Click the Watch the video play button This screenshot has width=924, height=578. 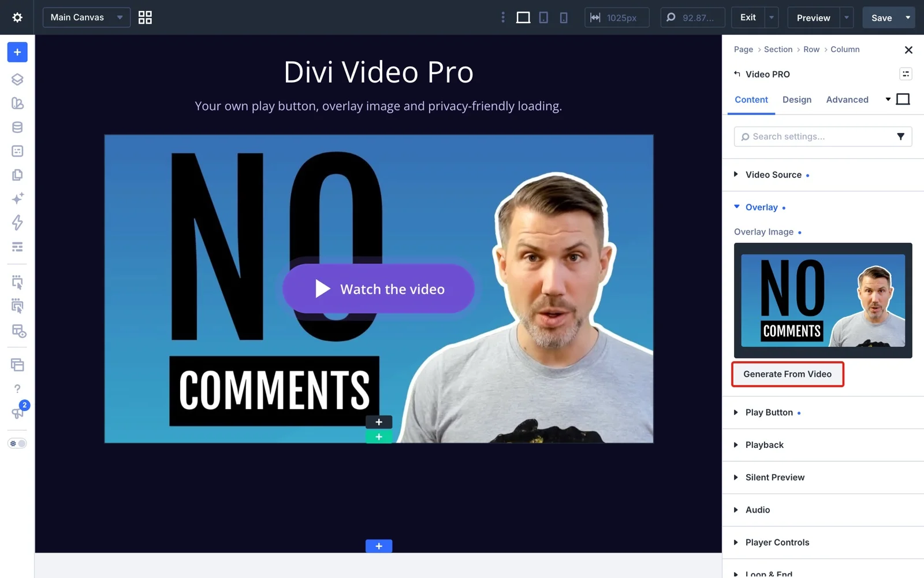tap(378, 289)
